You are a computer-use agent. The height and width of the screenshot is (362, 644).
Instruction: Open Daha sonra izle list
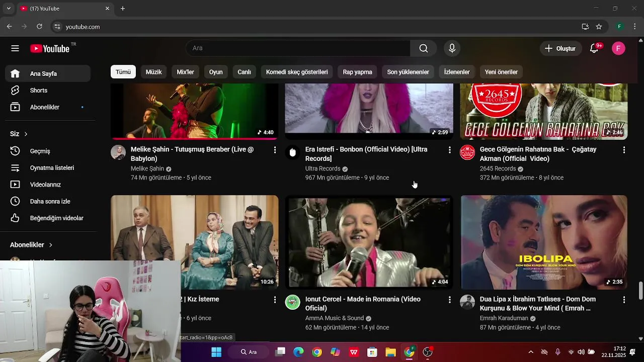(x=48, y=201)
